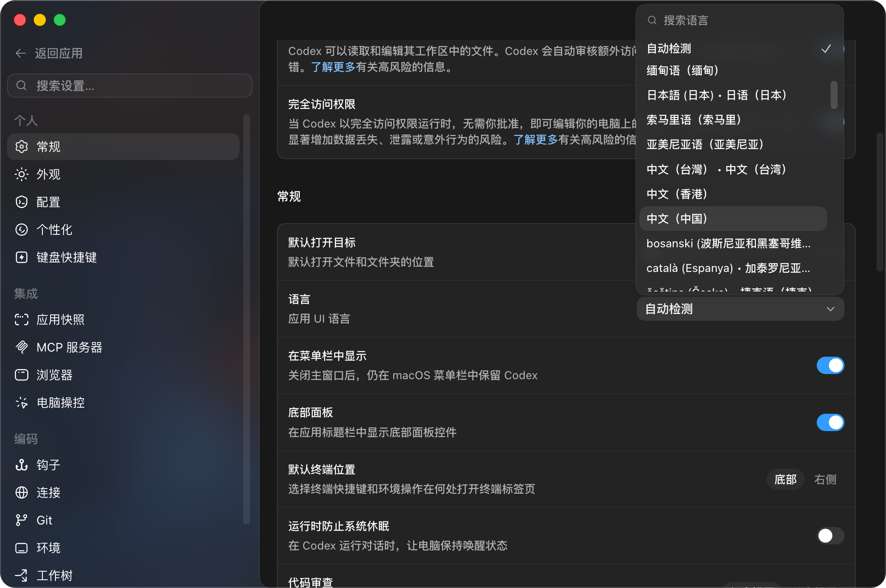
Task: Click the worktree icon beside 工作树
Action: [x=21, y=575]
